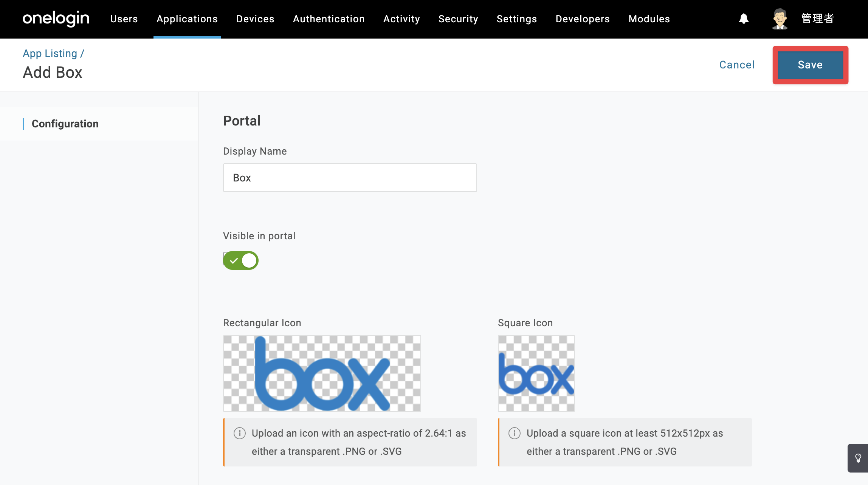Click the Add Box page title
Image resolution: width=868 pixels, height=485 pixels.
[53, 73]
